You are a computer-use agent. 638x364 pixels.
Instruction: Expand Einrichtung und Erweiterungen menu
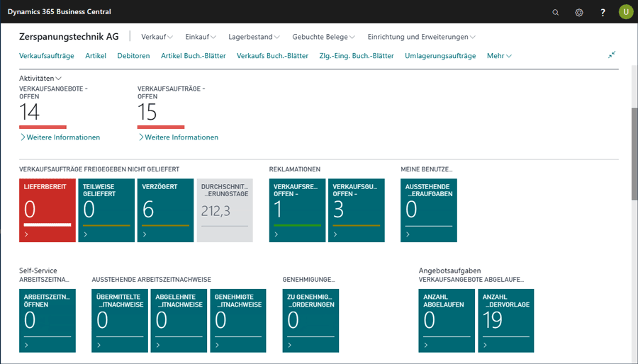click(422, 37)
